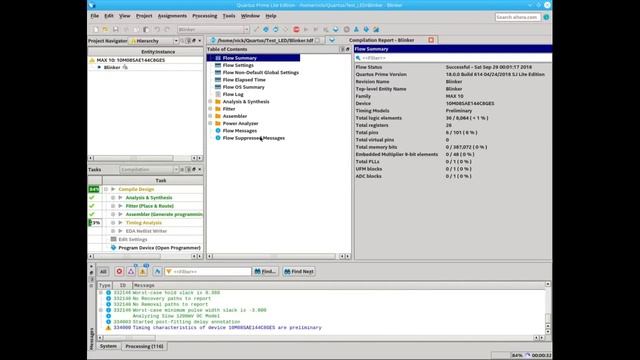640x360 pixels.
Task: Expand the Assembler report folder
Action: coord(211,116)
